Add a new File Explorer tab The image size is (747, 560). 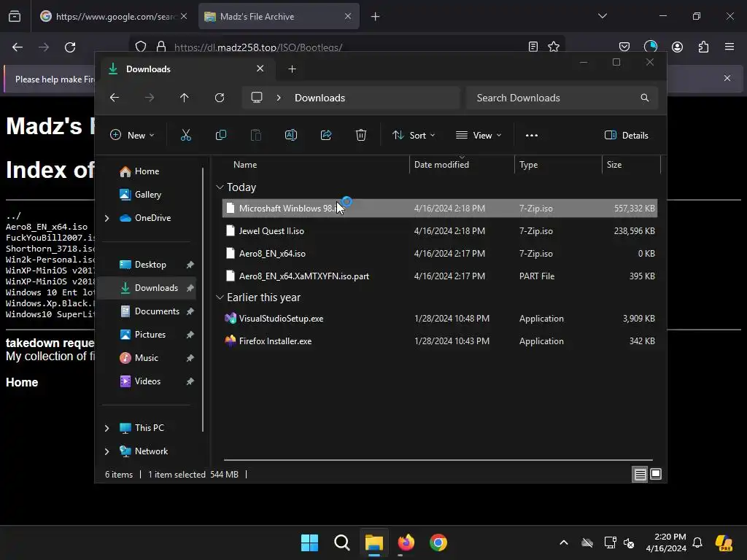[x=292, y=69]
